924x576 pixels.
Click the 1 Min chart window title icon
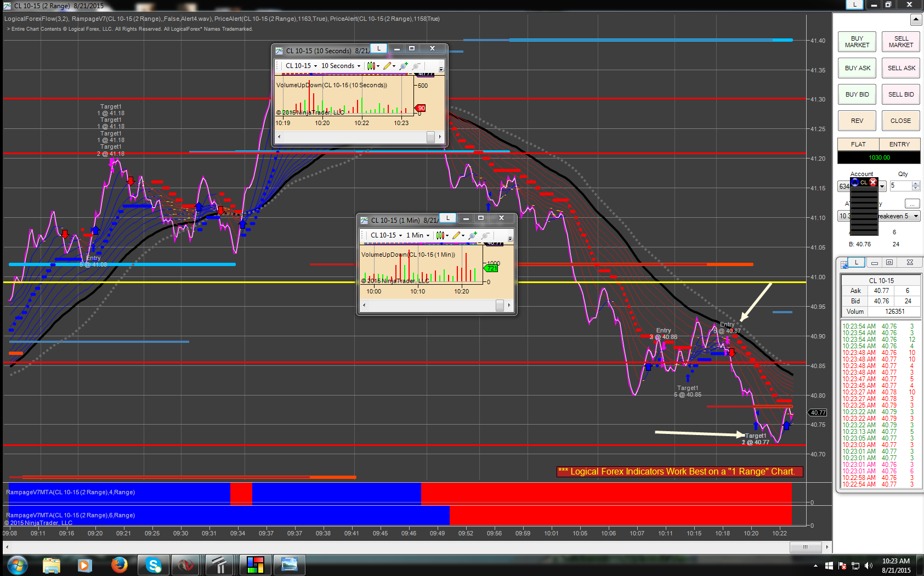(x=364, y=220)
